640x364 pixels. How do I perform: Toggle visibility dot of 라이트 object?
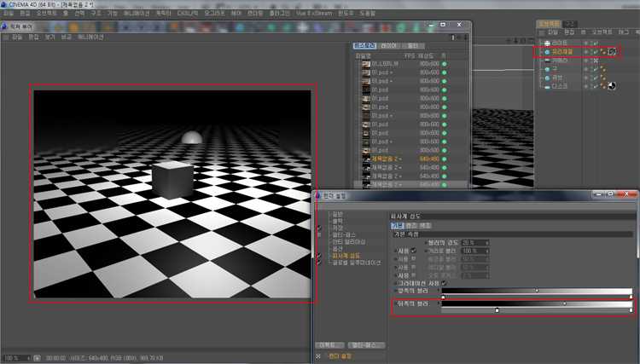click(585, 43)
